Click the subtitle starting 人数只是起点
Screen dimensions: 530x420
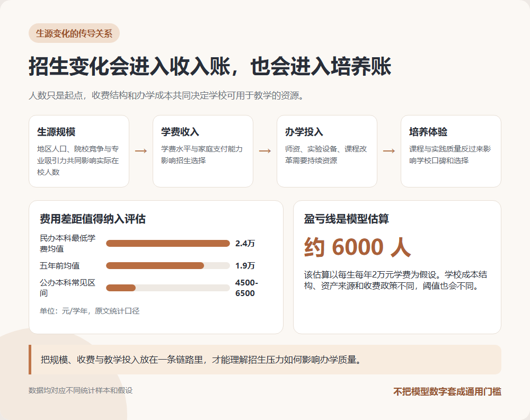coord(167,96)
